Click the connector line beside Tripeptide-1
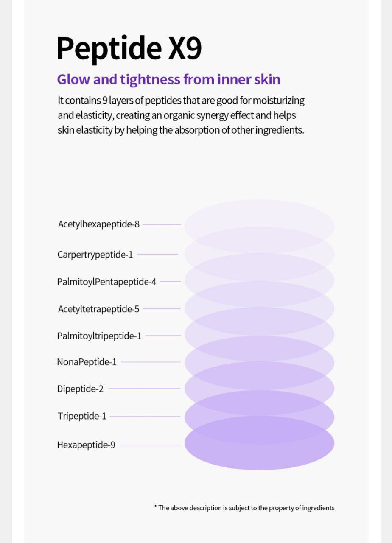 click(145, 417)
